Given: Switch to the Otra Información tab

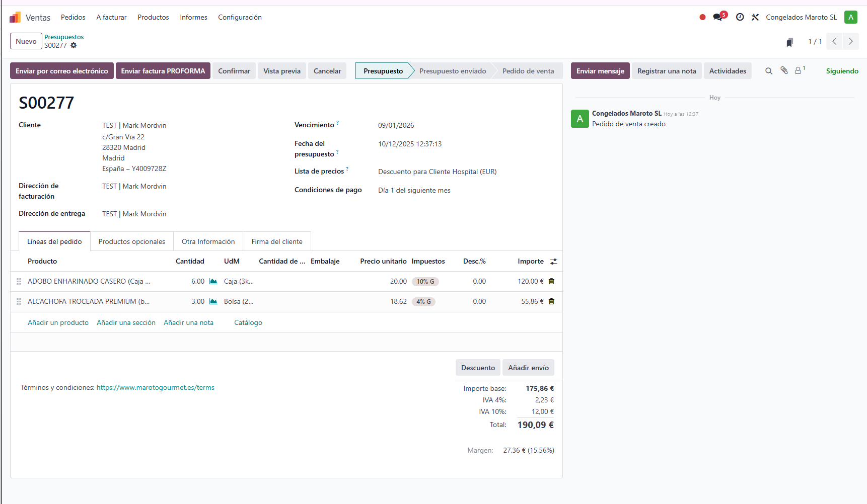Looking at the screenshot, I should click(x=208, y=242).
